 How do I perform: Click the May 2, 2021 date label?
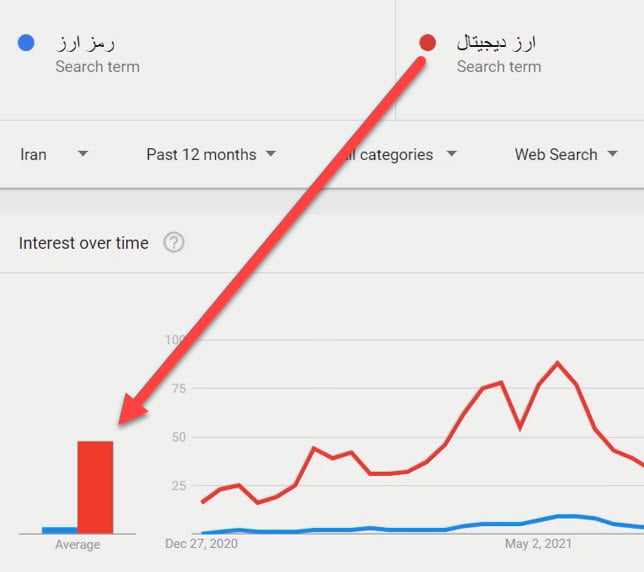click(x=540, y=545)
